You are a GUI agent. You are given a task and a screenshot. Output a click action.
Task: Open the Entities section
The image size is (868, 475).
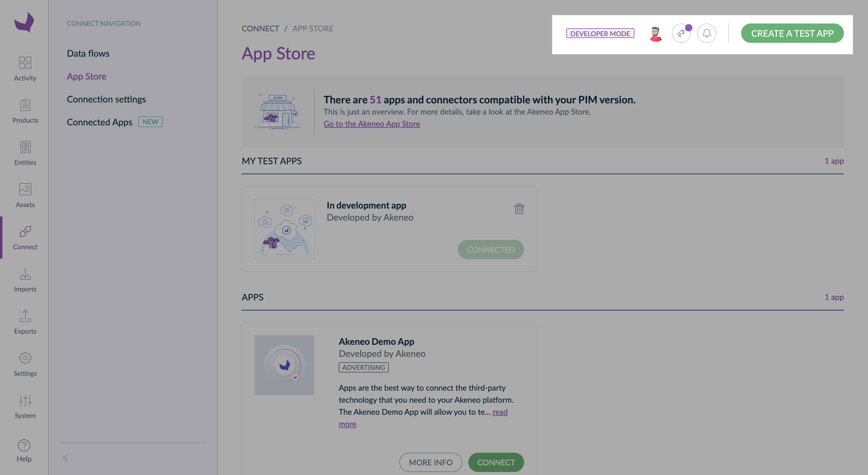[x=25, y=153]
